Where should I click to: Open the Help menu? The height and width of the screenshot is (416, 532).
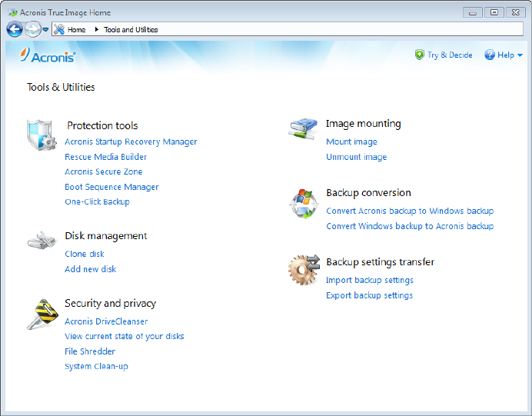[506, 55]
